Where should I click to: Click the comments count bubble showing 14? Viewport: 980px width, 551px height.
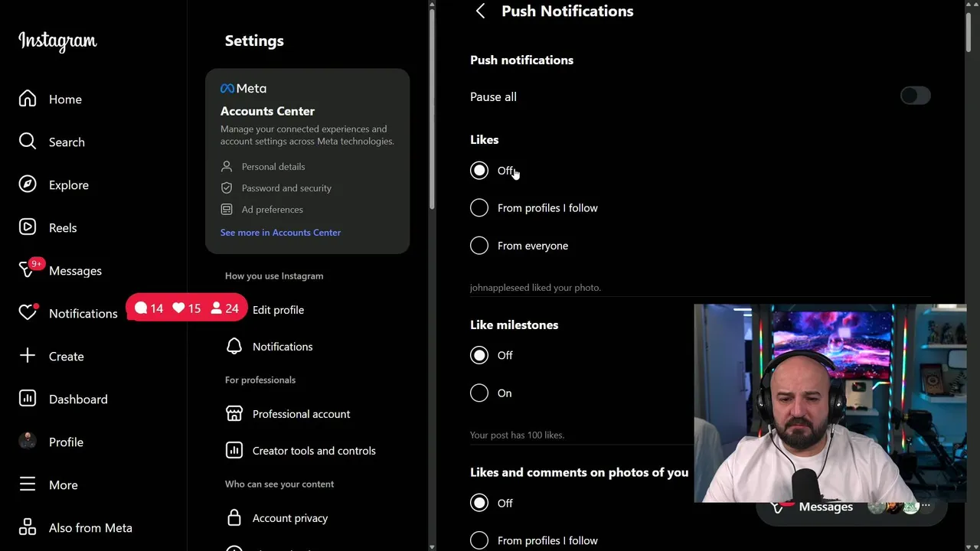click(149, 308)
